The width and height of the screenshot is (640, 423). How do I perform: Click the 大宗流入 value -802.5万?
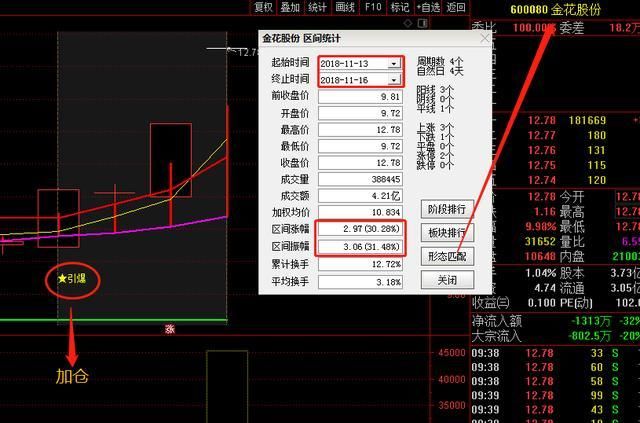590,336
